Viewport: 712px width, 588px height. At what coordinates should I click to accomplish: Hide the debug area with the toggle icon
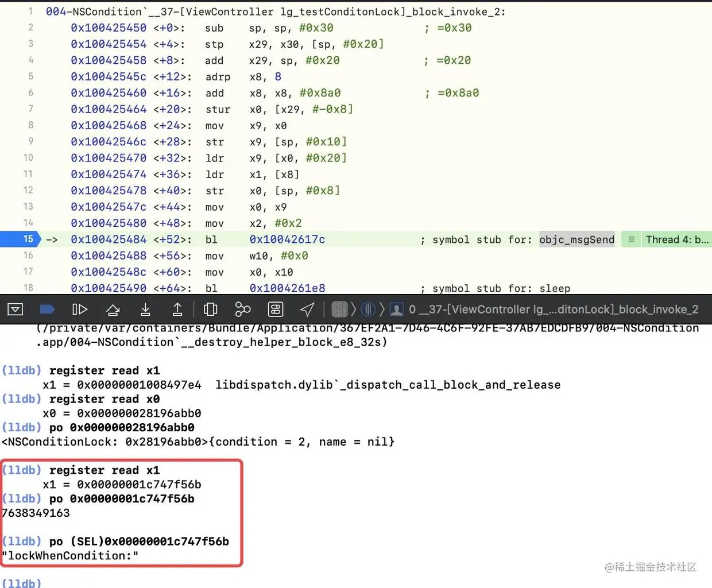pyautogui.click(x=16, y=310)
